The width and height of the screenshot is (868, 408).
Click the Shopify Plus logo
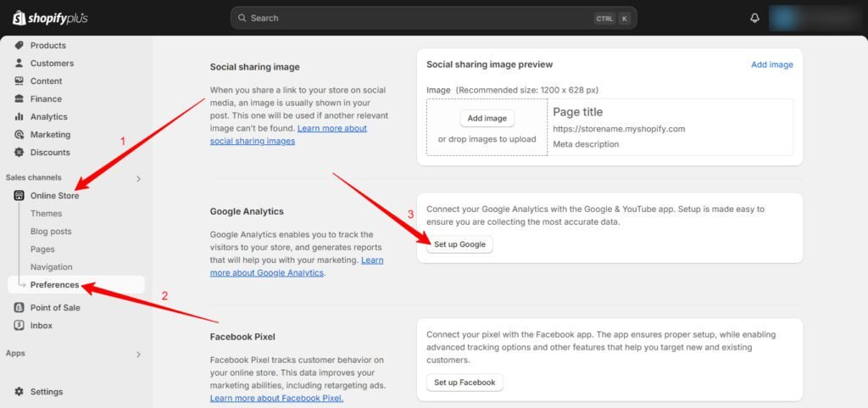click(50, 19)
